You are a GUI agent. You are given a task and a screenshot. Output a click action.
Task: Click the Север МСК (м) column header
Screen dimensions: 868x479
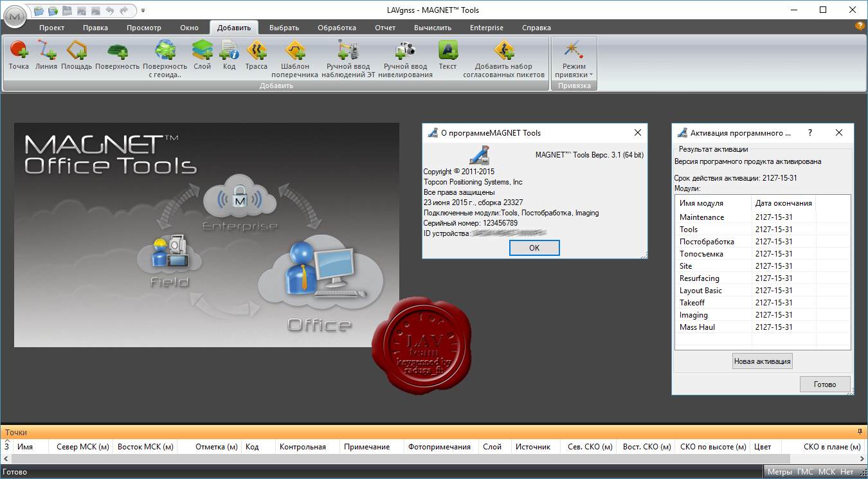coord(82,447)
